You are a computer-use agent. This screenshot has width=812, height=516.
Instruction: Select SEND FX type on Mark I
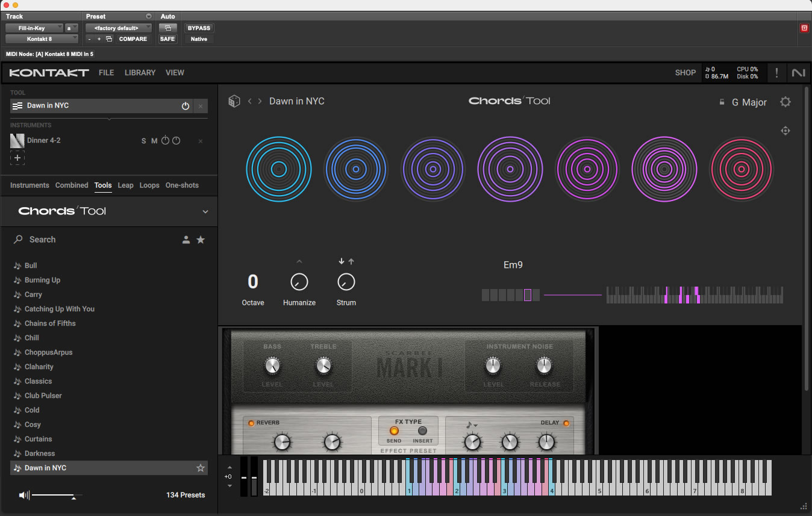pos(394,431)
